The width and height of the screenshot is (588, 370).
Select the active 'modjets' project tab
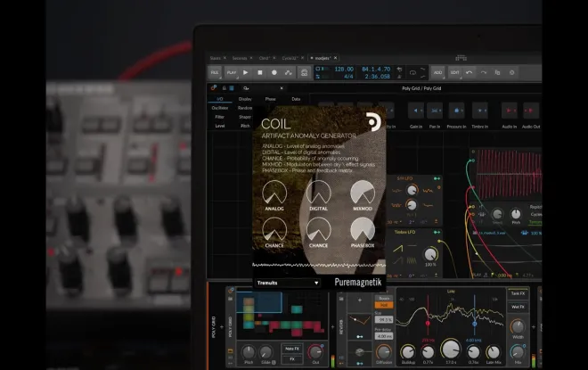pos(323,58)
